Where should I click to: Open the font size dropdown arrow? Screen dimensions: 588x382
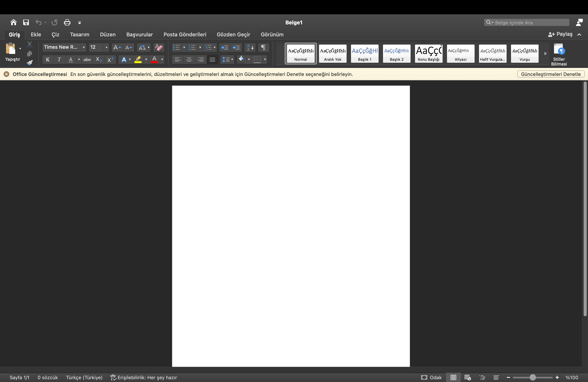[106, 47]
